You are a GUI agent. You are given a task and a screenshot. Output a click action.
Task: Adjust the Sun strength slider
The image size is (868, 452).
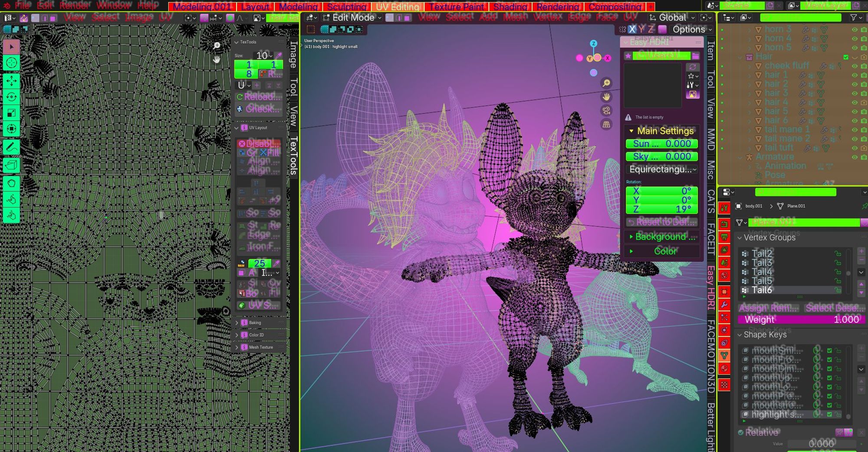(661, 144)
